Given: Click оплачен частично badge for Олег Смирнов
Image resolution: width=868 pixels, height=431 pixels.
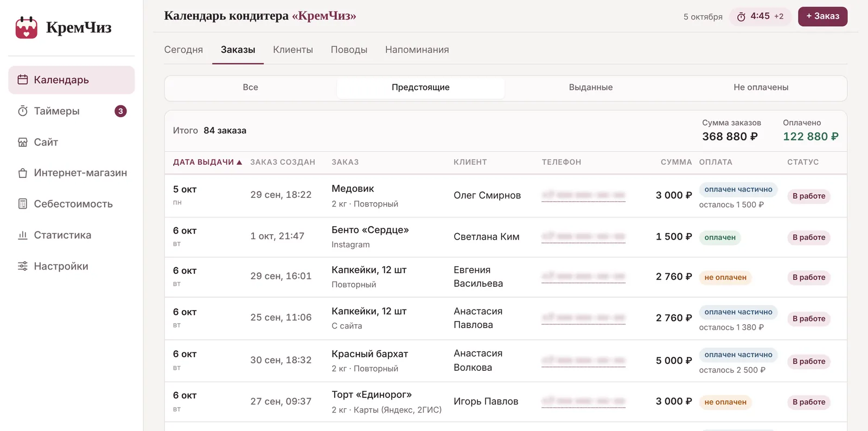Looking at the screenshot, I should click(x=738, y=189).
